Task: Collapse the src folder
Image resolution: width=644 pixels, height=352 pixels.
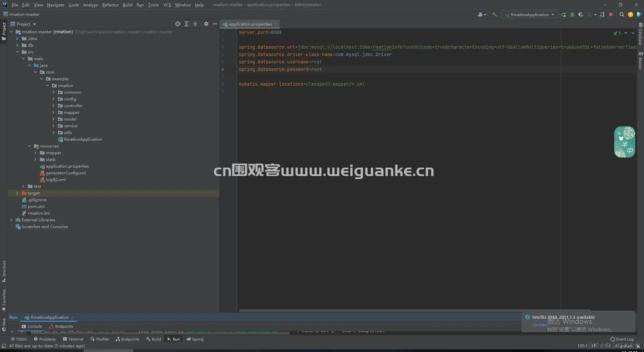Action: (x=17, y=52)
